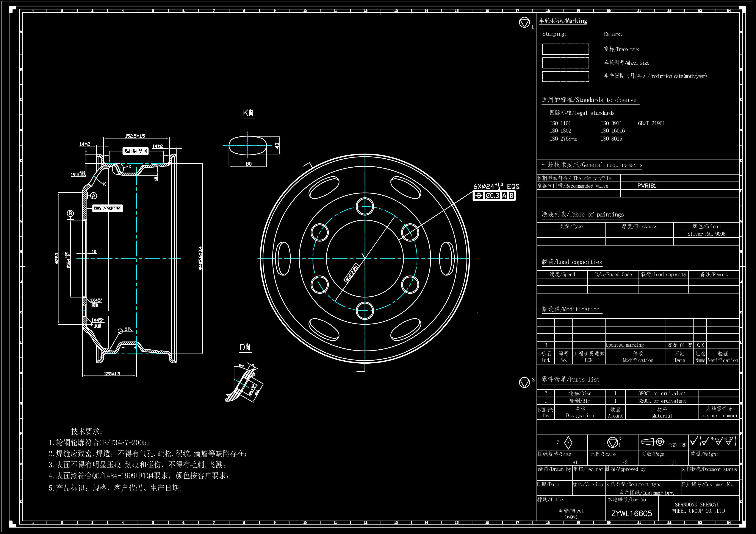This screenshot has height=534, width=756.
Task: Click the empty Trade mark stamping box
Action: pyautogui.click(x=565, y=49)
